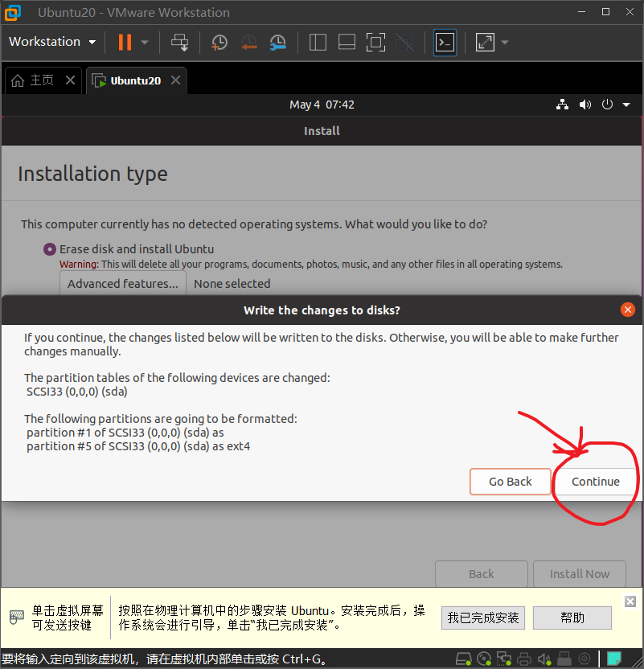Open the snapshot manager
This screenshot has height=669, width=644.
[278, 43]
